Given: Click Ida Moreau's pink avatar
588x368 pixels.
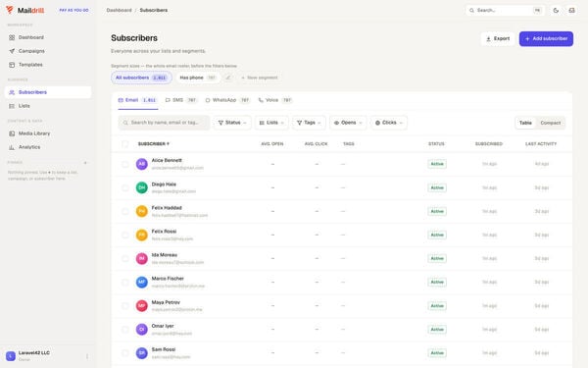Looking at the screenshot, I should click(x=142, y=259).
